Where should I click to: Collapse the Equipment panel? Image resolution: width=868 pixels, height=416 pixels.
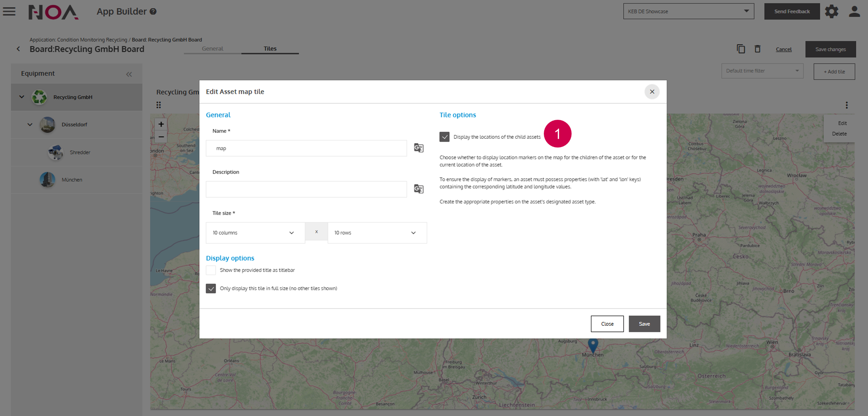[129, 74]
